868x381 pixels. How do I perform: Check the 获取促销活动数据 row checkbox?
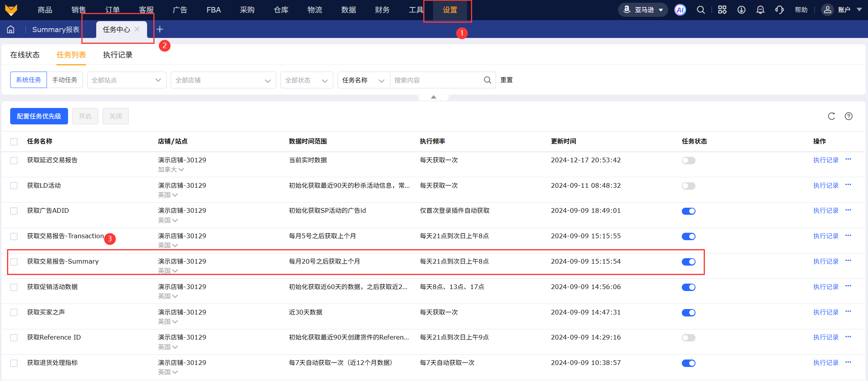[14, 287]
